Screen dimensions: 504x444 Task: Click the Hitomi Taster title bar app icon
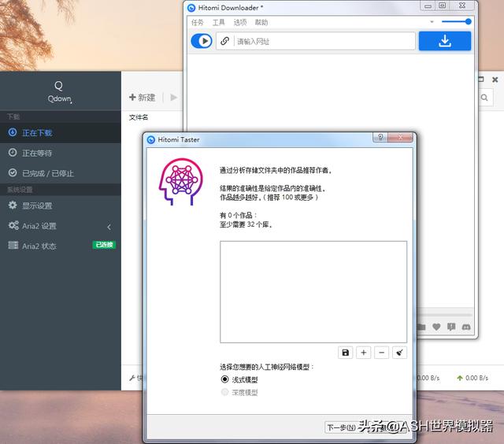150,140
